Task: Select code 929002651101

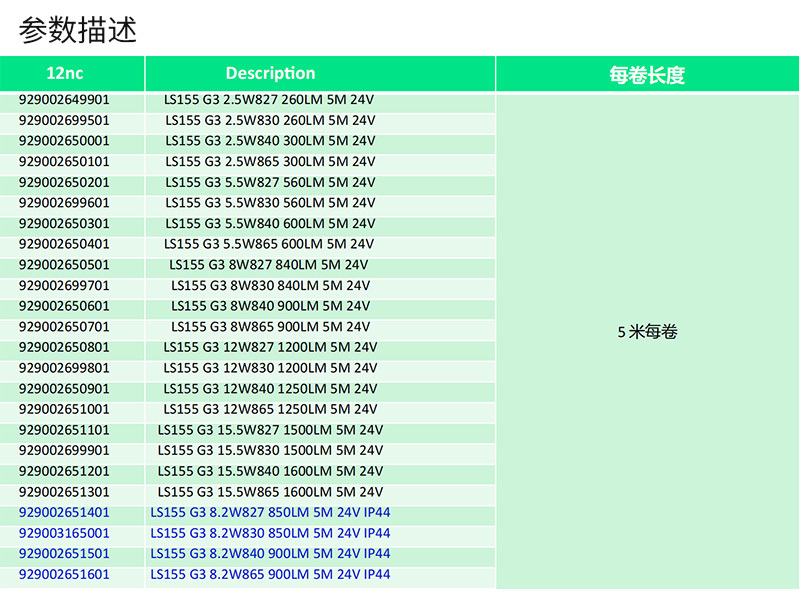Action: 64,430
